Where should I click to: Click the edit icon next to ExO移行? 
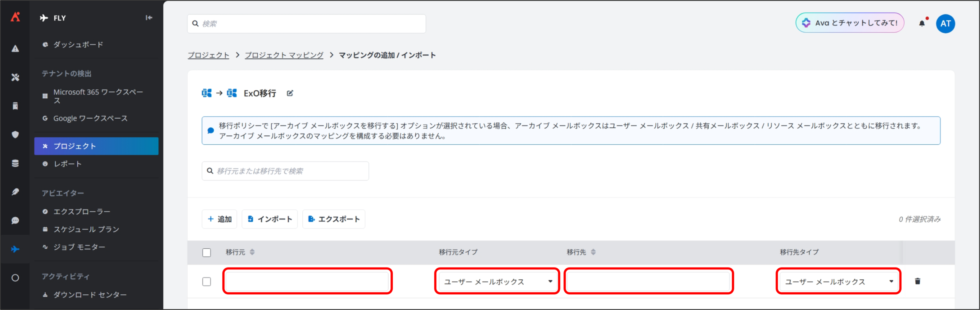coord(290,93)
